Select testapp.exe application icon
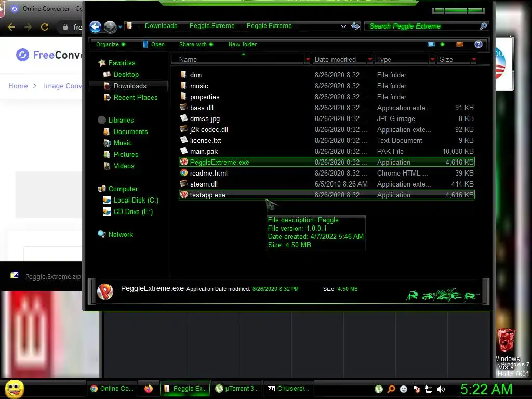The width and height of the screenshot is (532, 399). coord(183,195)
